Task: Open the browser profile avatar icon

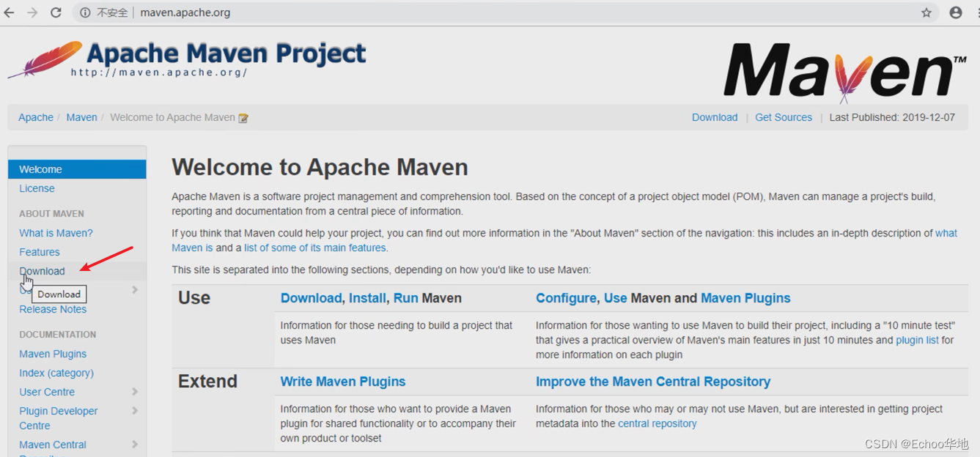Action: [x=956, y=12]
